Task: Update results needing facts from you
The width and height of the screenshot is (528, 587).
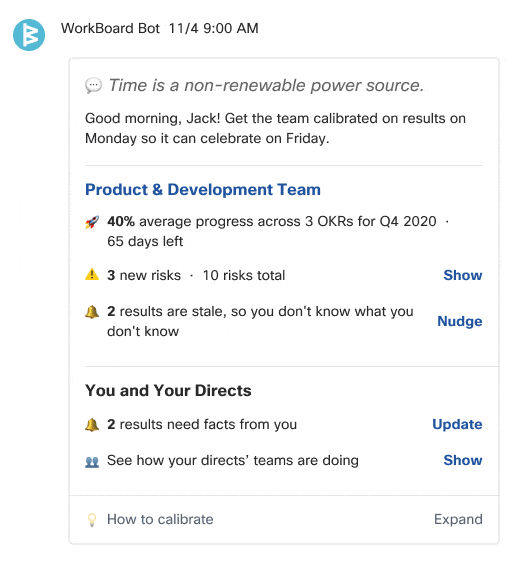Action: (457, 425)
